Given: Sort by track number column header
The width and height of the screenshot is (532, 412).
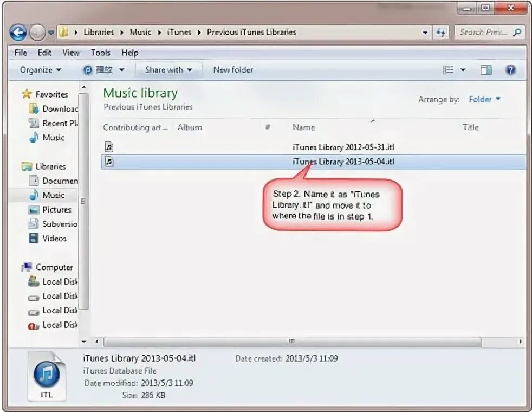Looking at the screenshot, I should (x=268, y=127).
